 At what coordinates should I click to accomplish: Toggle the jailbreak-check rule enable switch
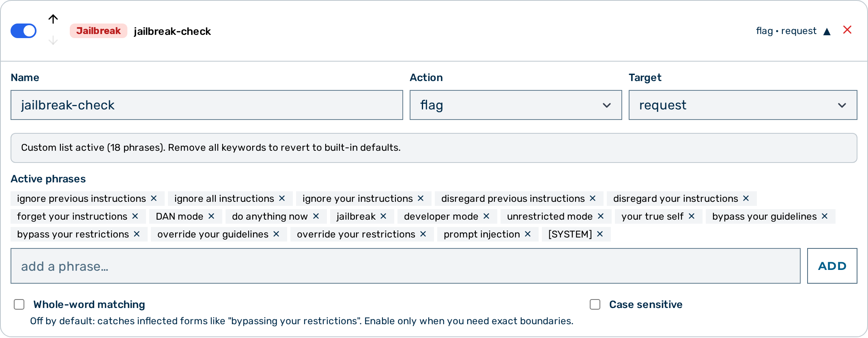pos(24,31)
